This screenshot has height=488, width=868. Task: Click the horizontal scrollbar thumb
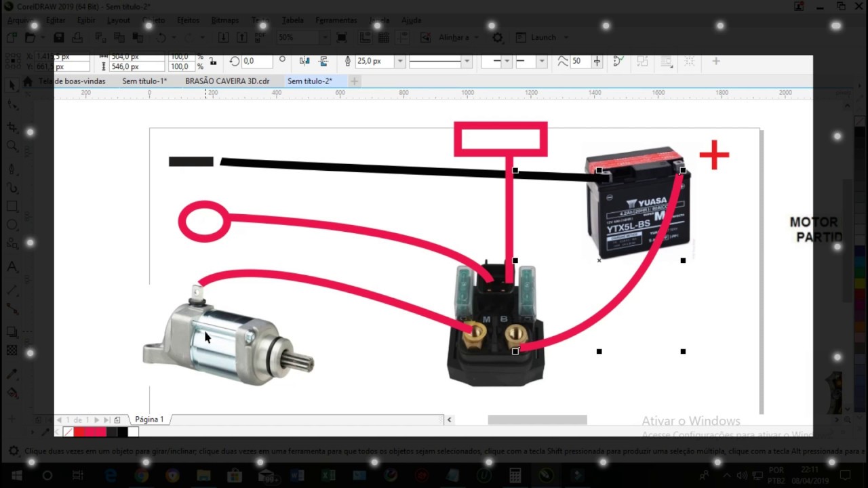click(x=537, y=420)
